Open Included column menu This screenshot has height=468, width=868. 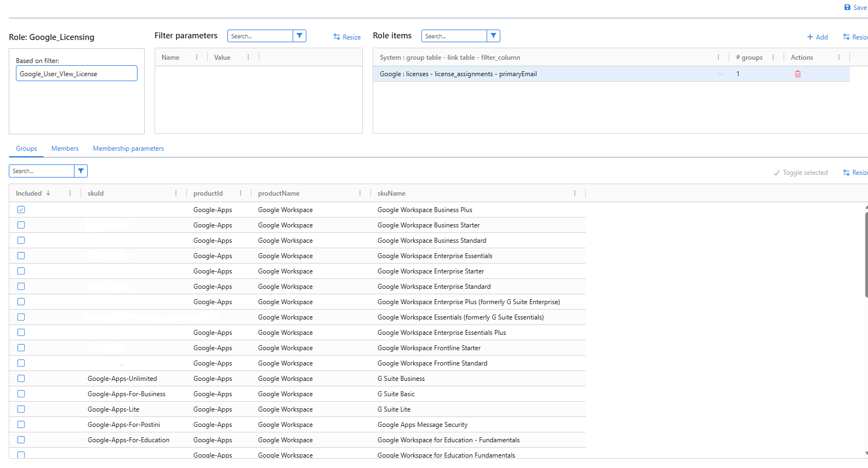(70, 193)
